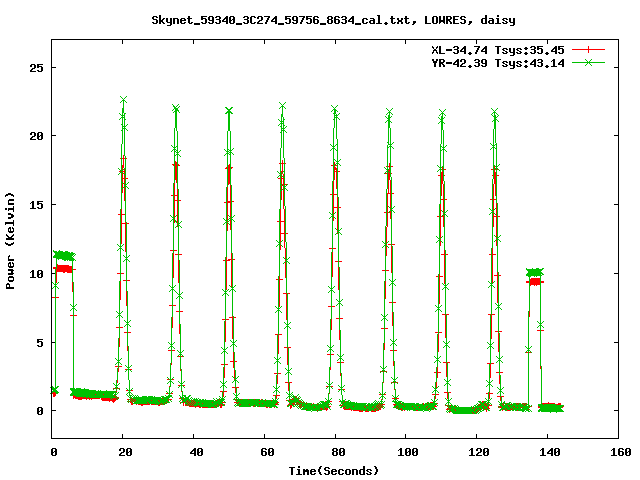Select the YR-42.39 Tsys:43.14 legend entry
Image resolution: width=640 pixels, height=480 pixels.
498,63
